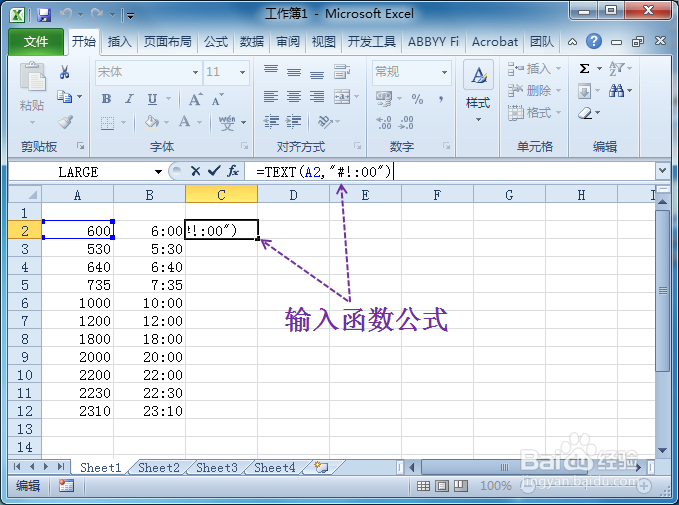The width and height of the screenshot is (679, 505).
Task: Click the Clear eraser icon
Action: [x=585, y=113]
